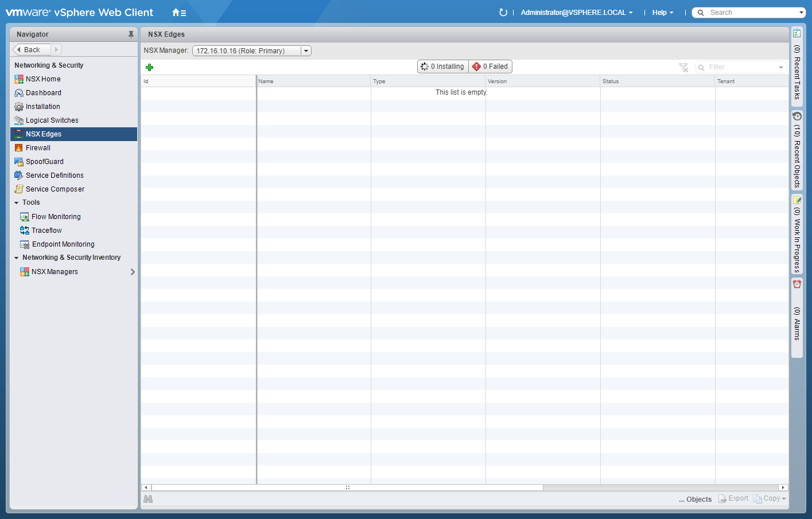The height and width of the screenshot is (519, 812).
Task: Click the vSphere Home menu icon
Action: [178, 13]
